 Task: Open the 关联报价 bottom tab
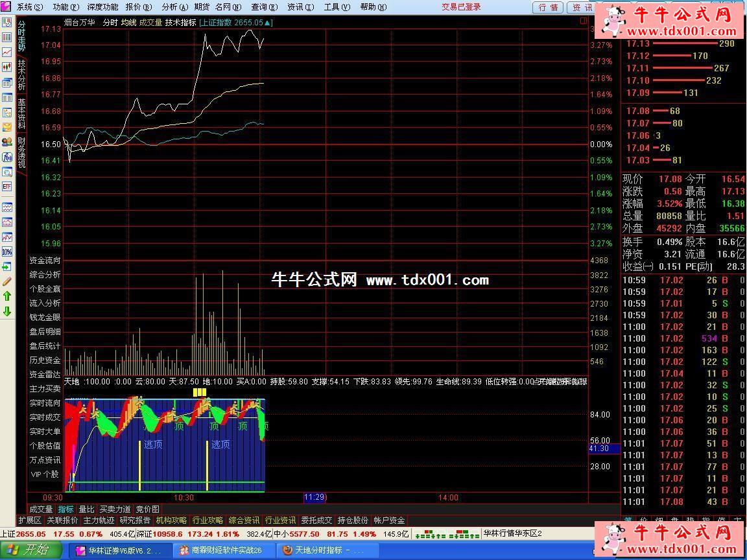tap(62, 520)
